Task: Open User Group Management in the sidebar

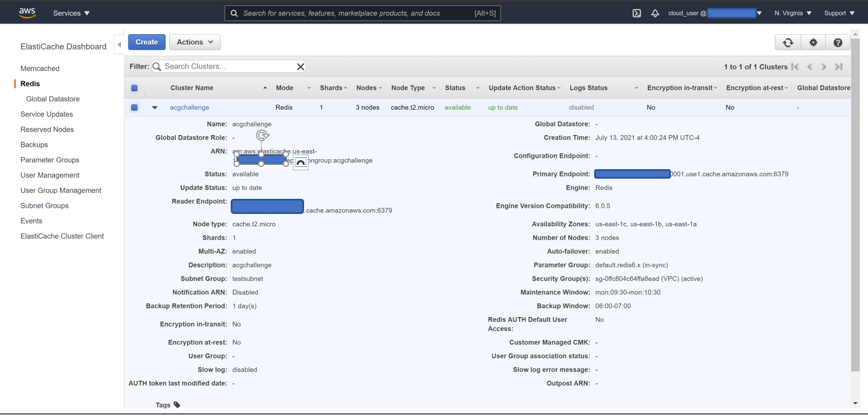Action: tap(61, 190)
